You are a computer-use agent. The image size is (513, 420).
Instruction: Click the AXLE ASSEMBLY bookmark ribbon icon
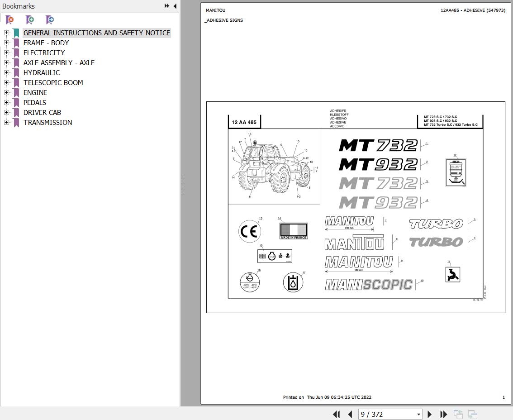(x=16, y=63)
